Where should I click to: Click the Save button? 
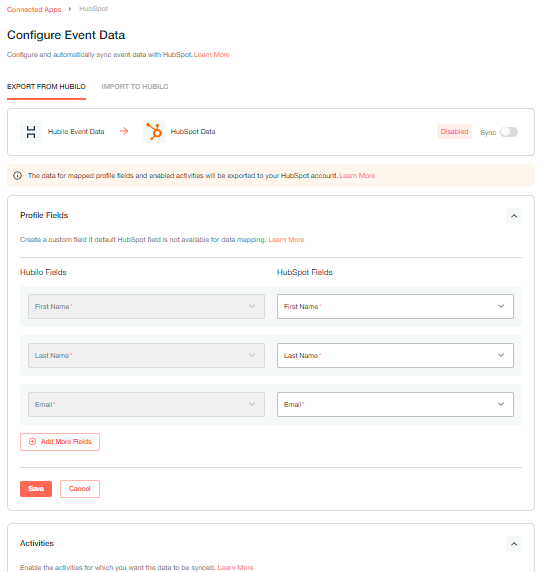coord(36,489)
